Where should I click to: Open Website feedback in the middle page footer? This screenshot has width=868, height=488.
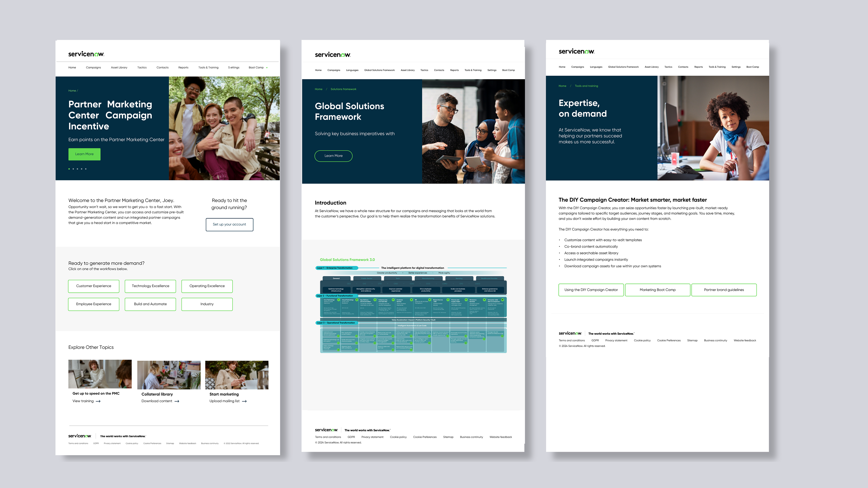501,437
